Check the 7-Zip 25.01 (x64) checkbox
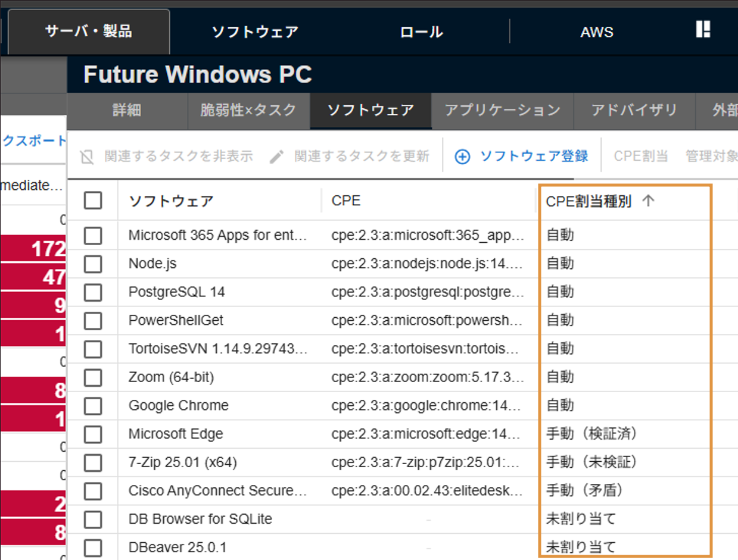The width and height of the screenshot is (738, 560). point(93,462)
